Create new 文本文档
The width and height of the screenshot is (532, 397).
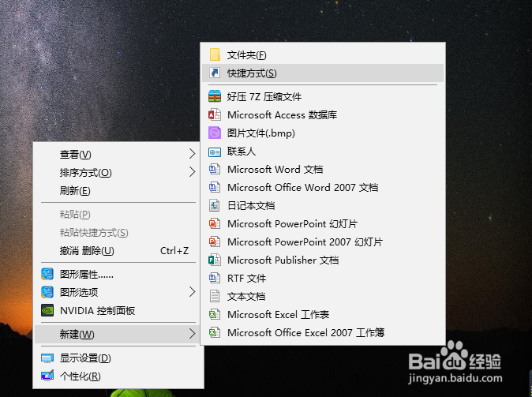click(323, 296)
